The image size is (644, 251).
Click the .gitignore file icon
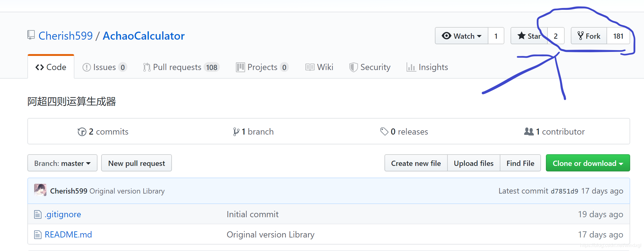(x=38, y=214)
